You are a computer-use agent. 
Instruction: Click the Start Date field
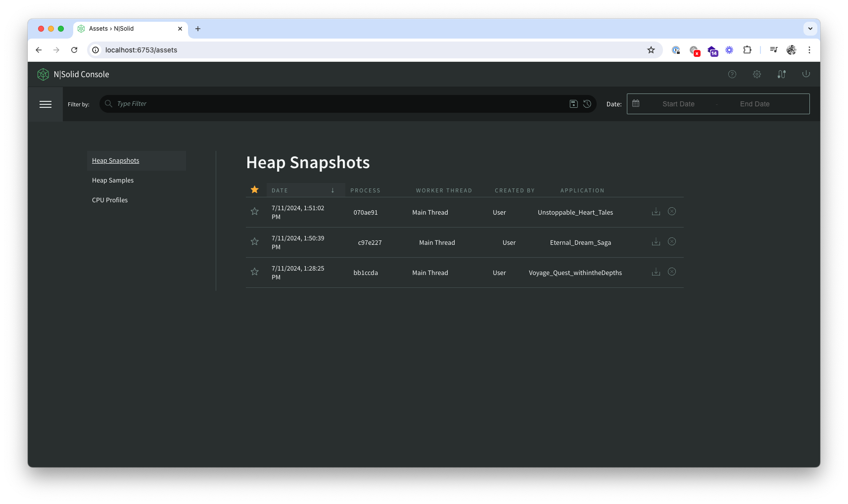678,104
